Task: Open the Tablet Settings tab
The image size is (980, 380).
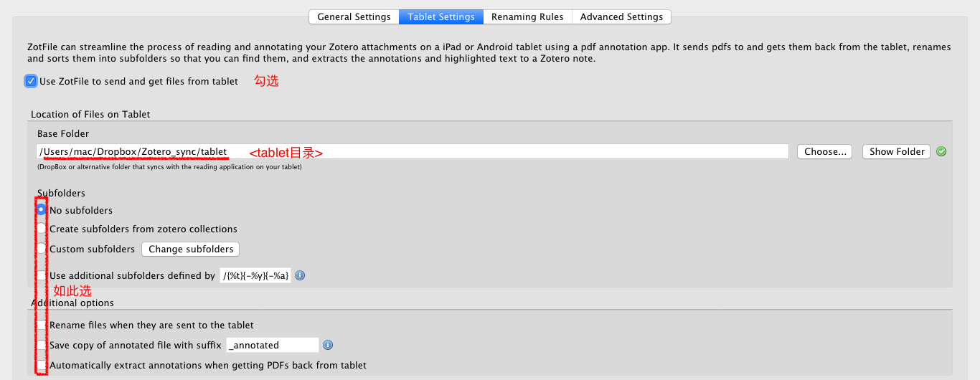Action: coord(440,16)
